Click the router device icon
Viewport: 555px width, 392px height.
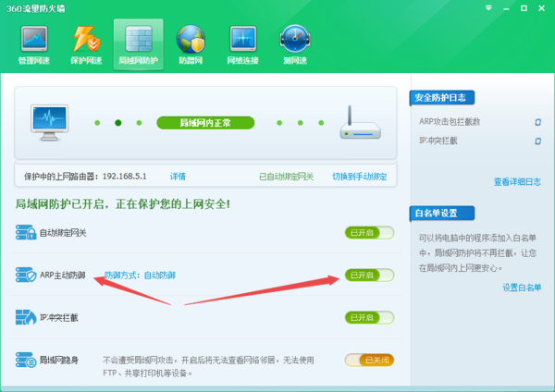[x=359, y=121]
